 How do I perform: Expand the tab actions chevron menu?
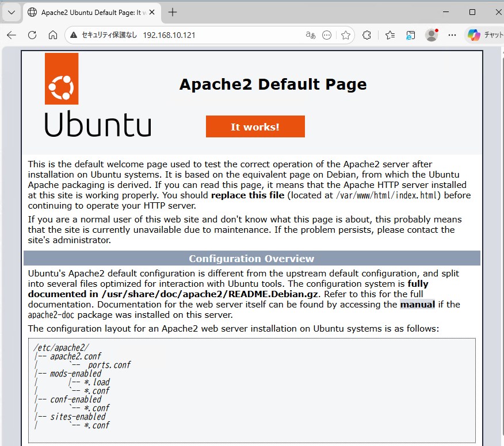click(11, 12)
